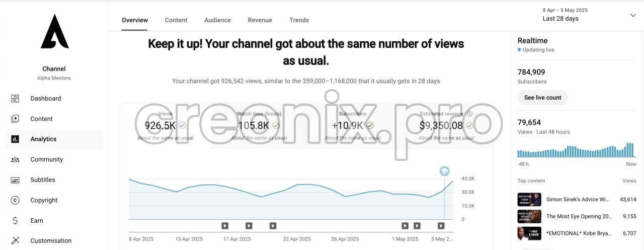Click the 9,155 views value

click(x=629, y=217)
